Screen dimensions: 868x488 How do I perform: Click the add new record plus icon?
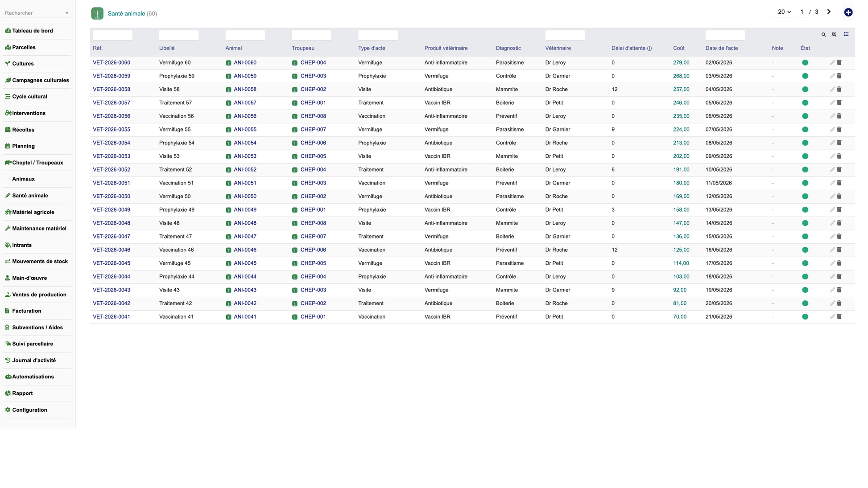click(x=848, y=12)
